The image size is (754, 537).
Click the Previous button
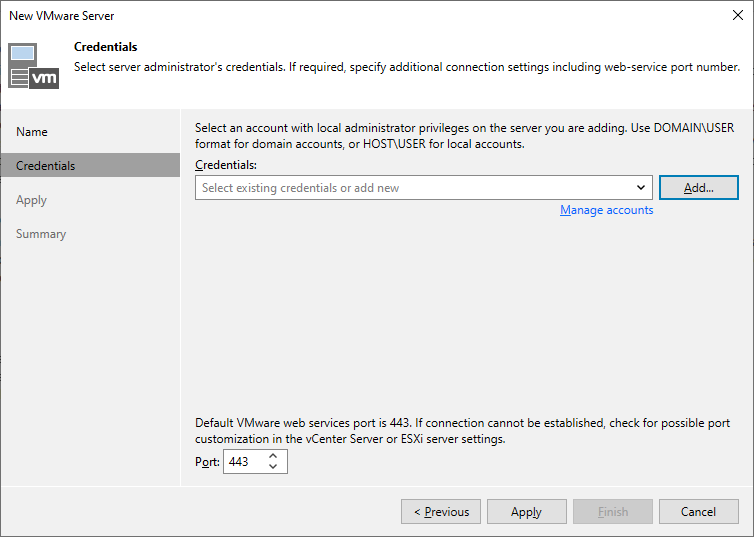click(441, 512)
